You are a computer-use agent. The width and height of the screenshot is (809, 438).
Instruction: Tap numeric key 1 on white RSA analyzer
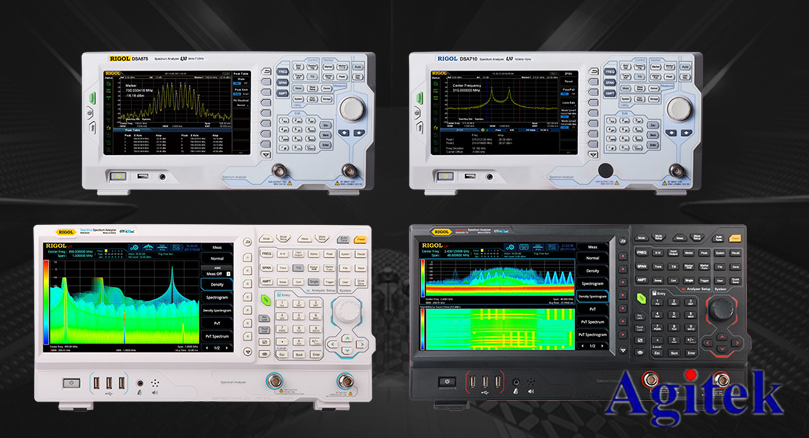(x=282, y=304)
